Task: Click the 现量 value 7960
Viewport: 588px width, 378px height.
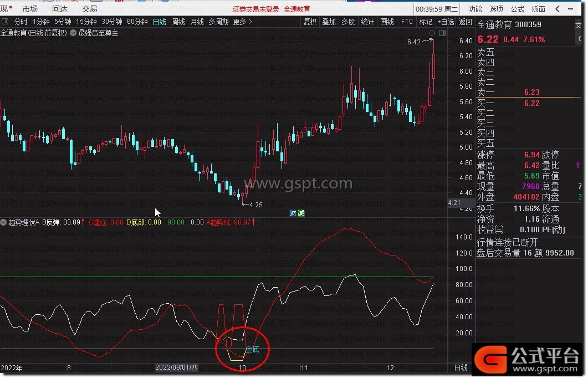Action: [530, 186]
